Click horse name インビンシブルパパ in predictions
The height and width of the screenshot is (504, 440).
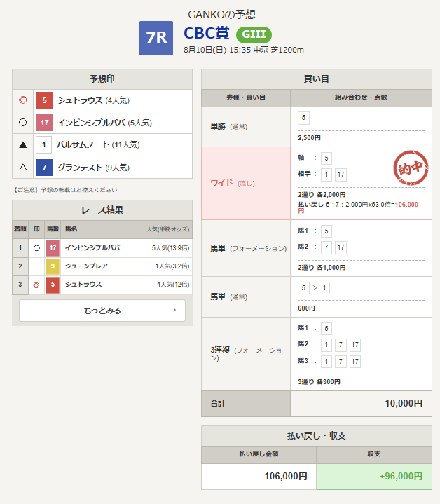[x=91, y=123]
